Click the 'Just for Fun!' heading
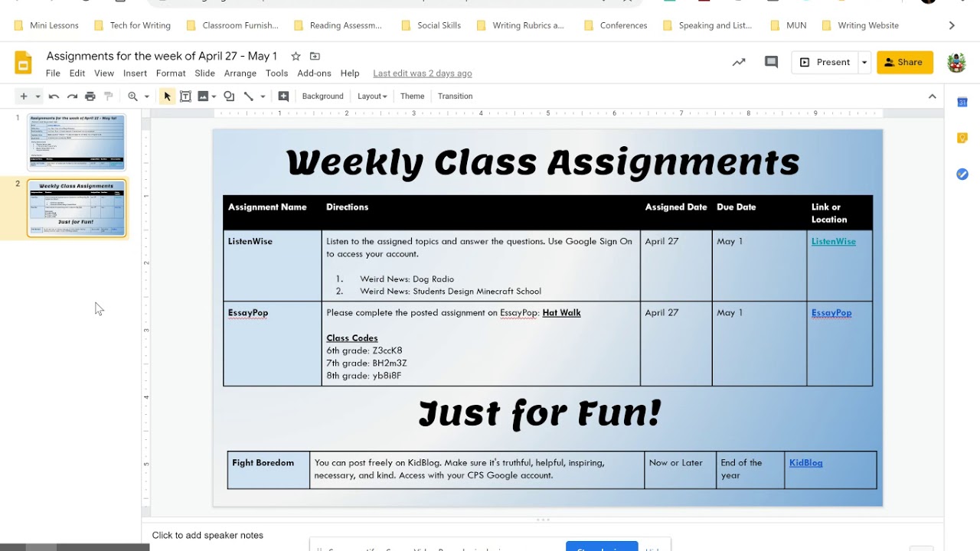The height and width of the screenshot is (551, 980). (x=540, y=413)
